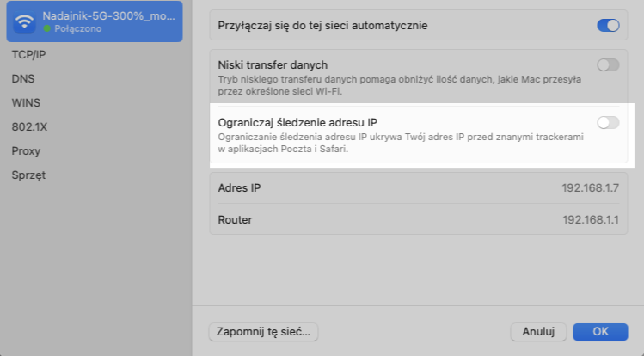Click the Zapomnij tę sieć button
Viewport: 644px width, 356px height.
click(x=264, y=331)
